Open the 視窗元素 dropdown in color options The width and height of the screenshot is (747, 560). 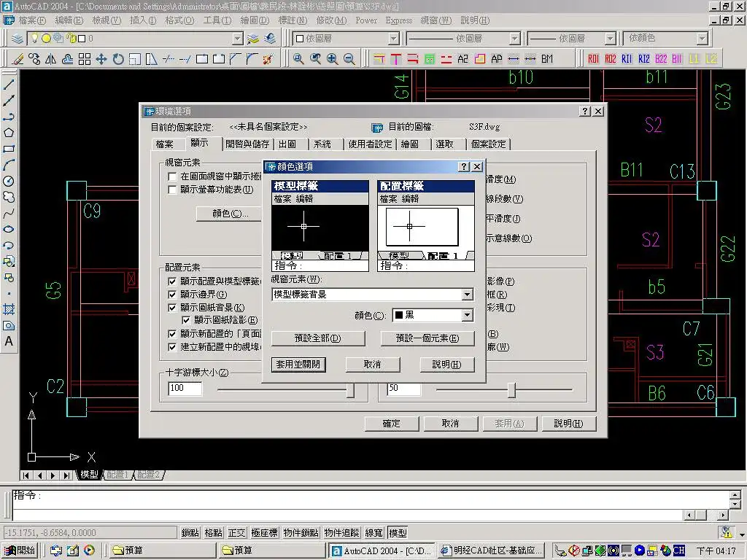(x=468, y=295)
